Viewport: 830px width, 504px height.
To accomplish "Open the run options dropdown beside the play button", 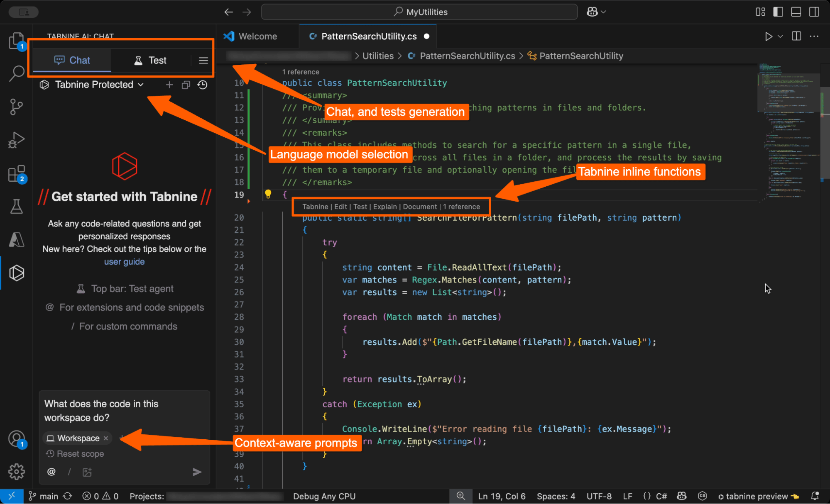I will (780, 36).
